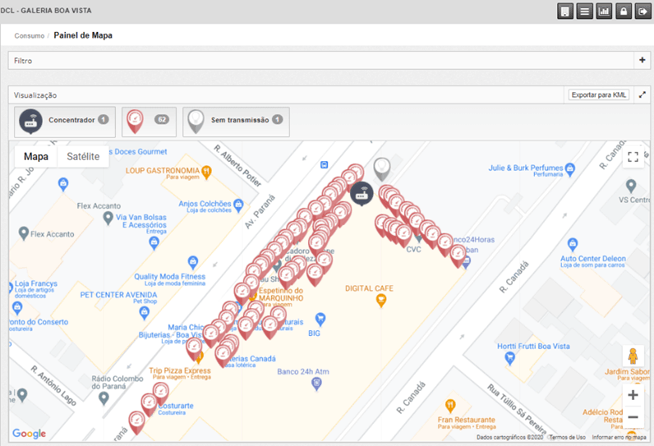
Task: Select the Mapa view tab
Action: 36,157
